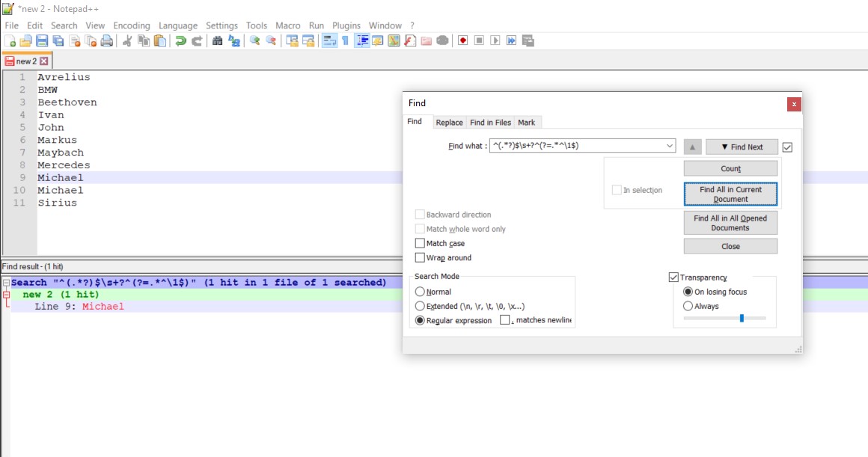The height and width of the screenshot is (457, 868).
Task: Close the new 2 tab with its X
Action: [x=43, y=61]
